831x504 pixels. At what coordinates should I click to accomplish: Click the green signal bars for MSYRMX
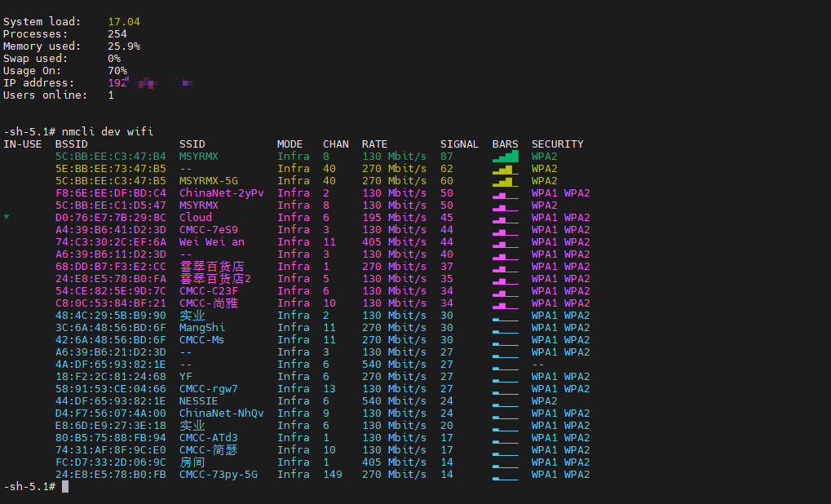click(506, 157)
